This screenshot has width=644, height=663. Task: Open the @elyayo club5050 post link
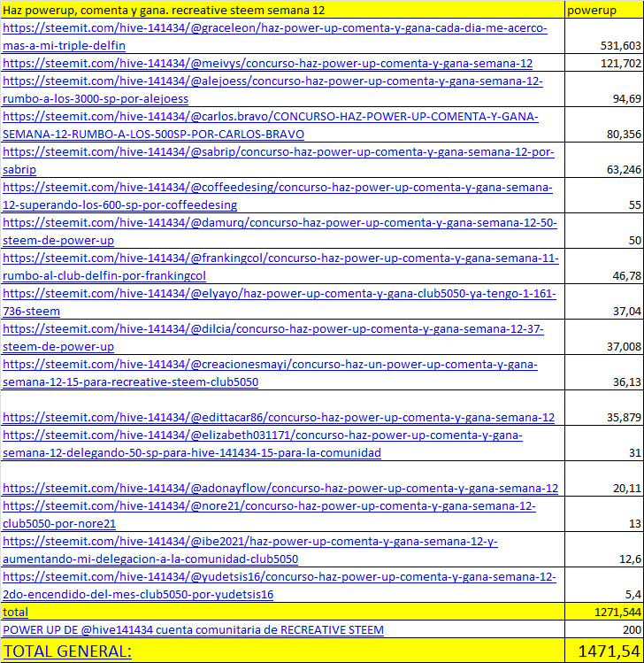click(x=280, y=303)
